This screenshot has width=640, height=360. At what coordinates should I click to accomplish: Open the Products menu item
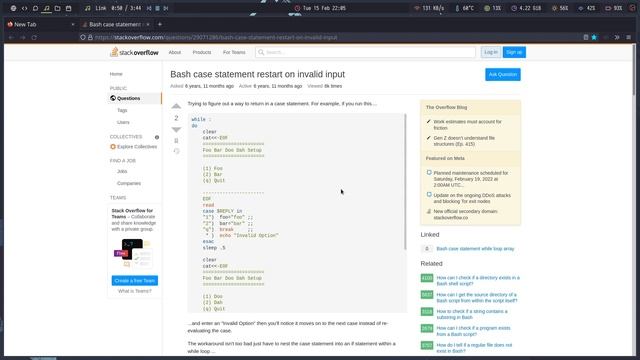(202, 52)
